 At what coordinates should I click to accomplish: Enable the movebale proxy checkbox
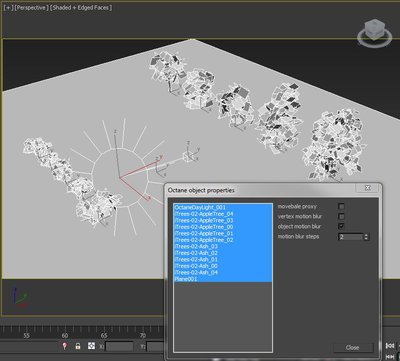(341, 207)
